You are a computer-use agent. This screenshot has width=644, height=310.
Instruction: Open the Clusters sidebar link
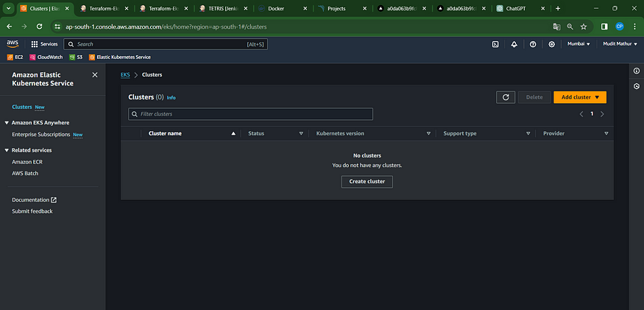pyautogui.click(x=22, y=107)
